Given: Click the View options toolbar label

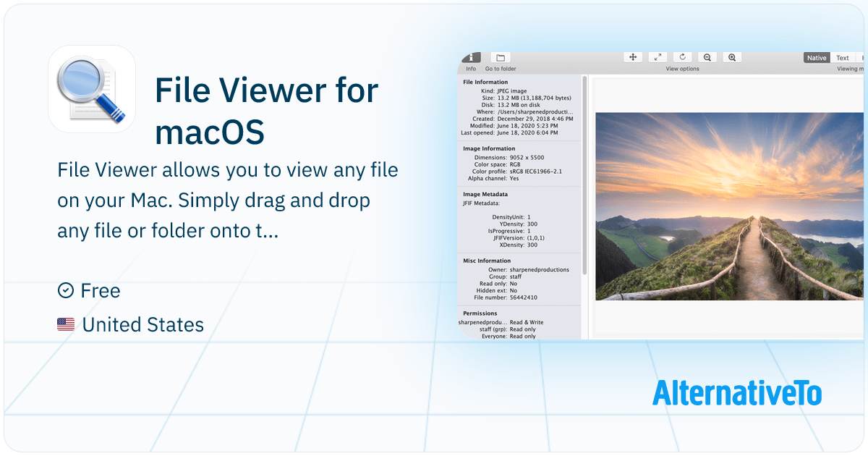Looking at the screenshot, I should click(683, 69).
